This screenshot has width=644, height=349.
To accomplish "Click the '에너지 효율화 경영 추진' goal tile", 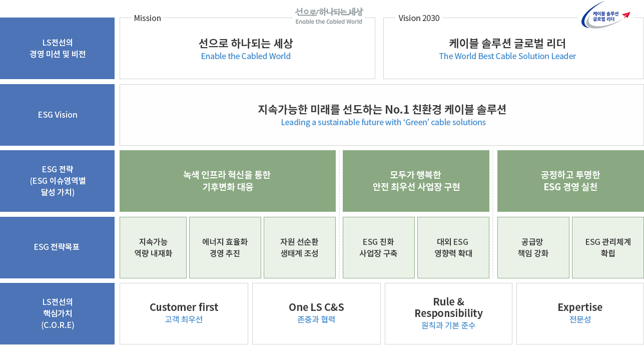I will click(x=225, y=247).
